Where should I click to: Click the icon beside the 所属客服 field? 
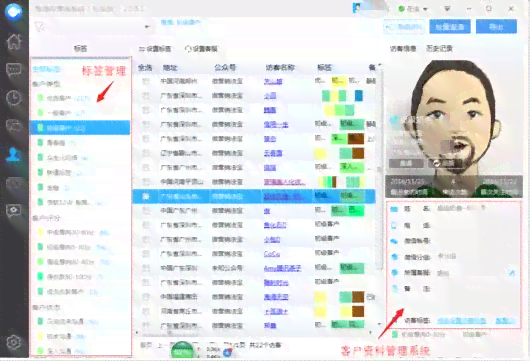[x=394, y=272]
